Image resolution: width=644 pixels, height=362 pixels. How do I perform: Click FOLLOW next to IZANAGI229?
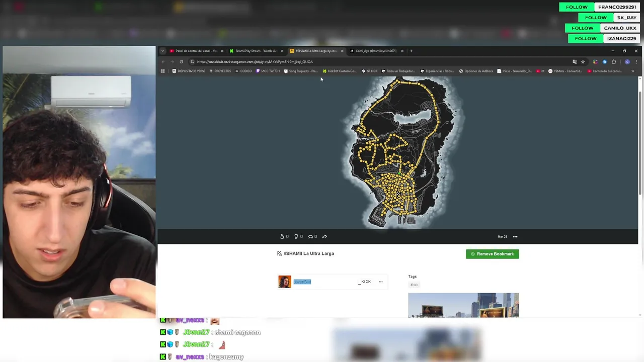[586, 39]
